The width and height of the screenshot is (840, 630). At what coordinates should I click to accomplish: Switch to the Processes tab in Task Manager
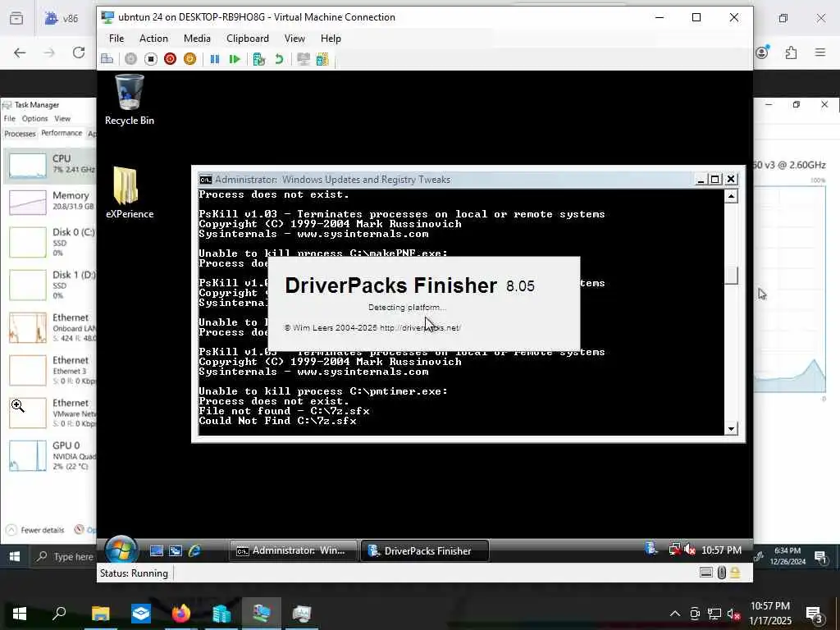(x=20, y=134)
